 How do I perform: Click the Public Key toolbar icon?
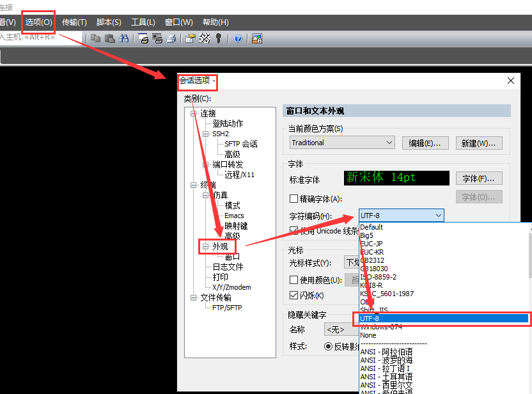coord(219,38)
